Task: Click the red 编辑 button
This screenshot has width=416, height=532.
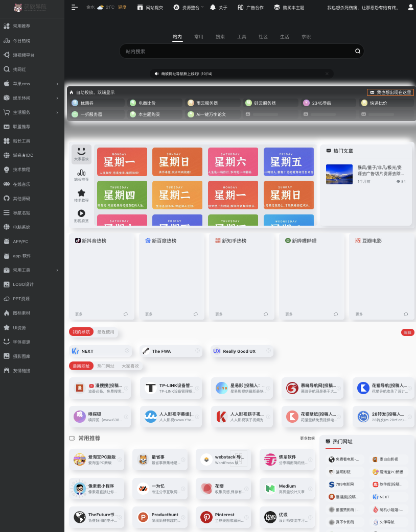Action: 407,332
